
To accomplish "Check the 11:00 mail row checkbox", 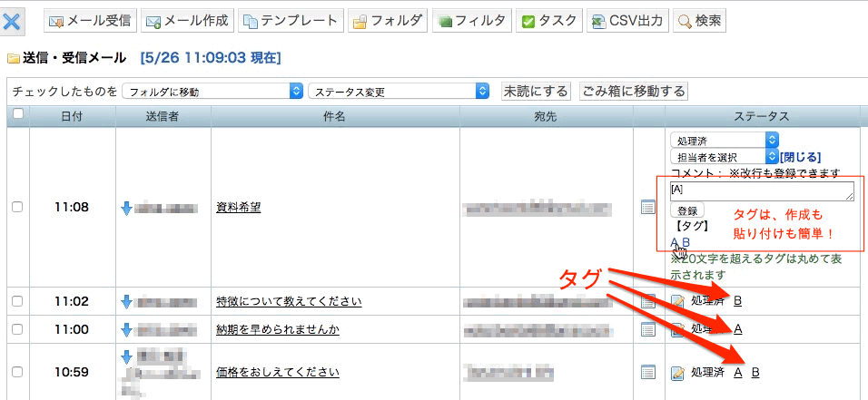I will pos(17,329).
